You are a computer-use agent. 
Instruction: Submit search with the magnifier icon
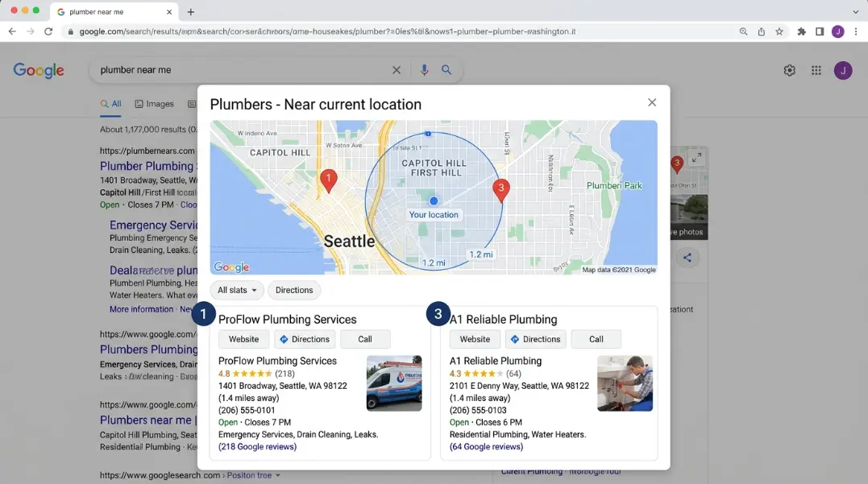coord(446,70)
